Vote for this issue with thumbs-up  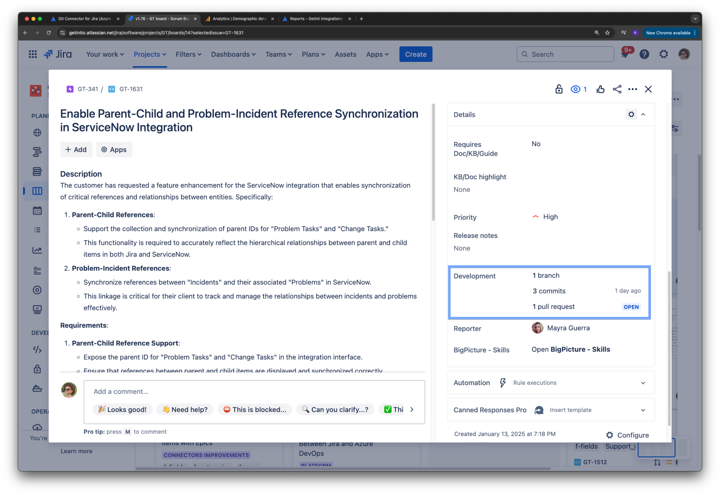(x=600, y=89)
